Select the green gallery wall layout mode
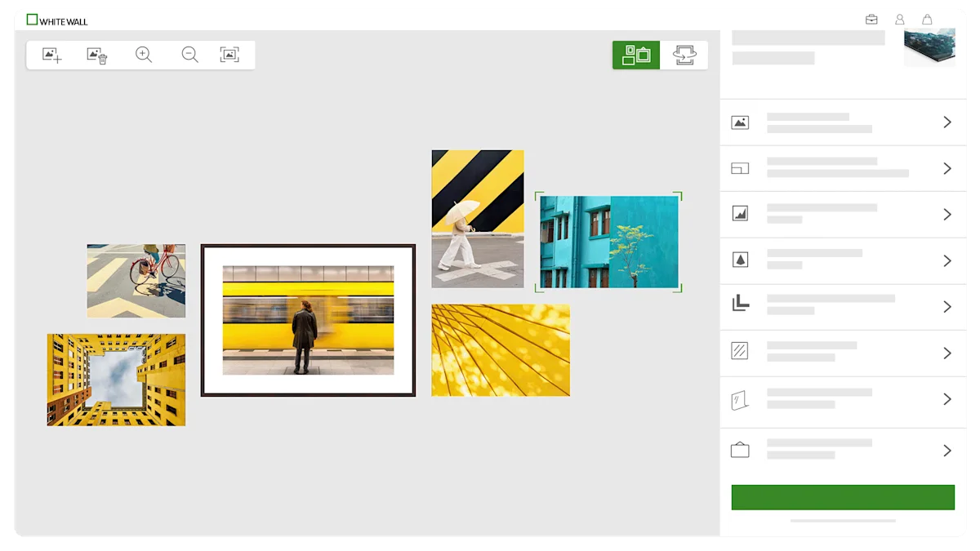The height and width of the screenshot is (551, 980). (x=636, y=55)
